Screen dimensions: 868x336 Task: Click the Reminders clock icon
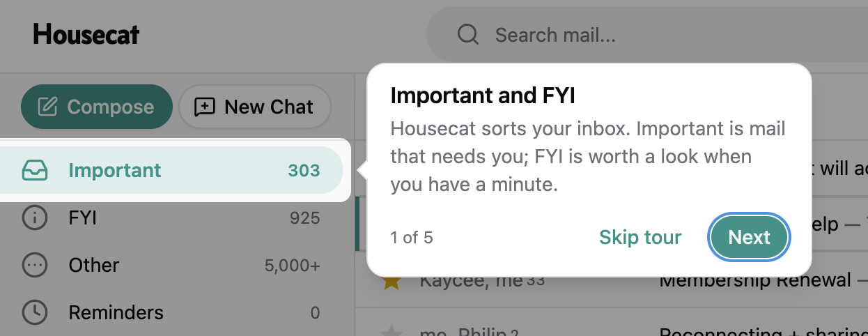(x=35, y=312)
